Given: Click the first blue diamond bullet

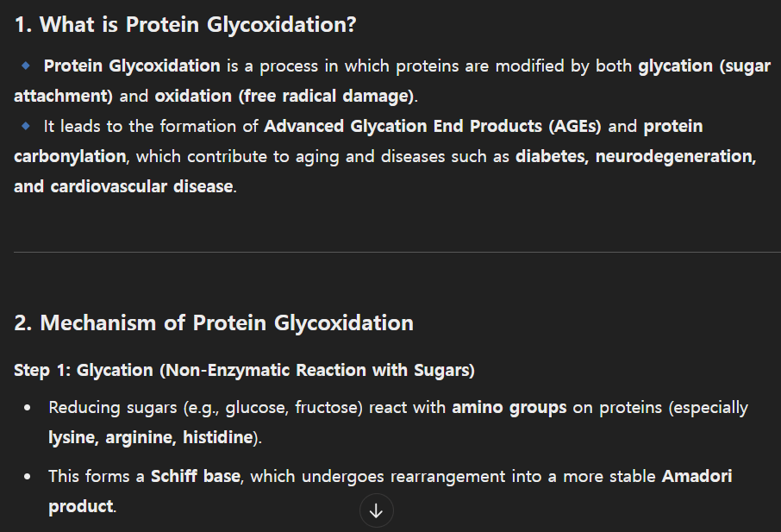Looking at the screenshot, I should tap(25, 66).
